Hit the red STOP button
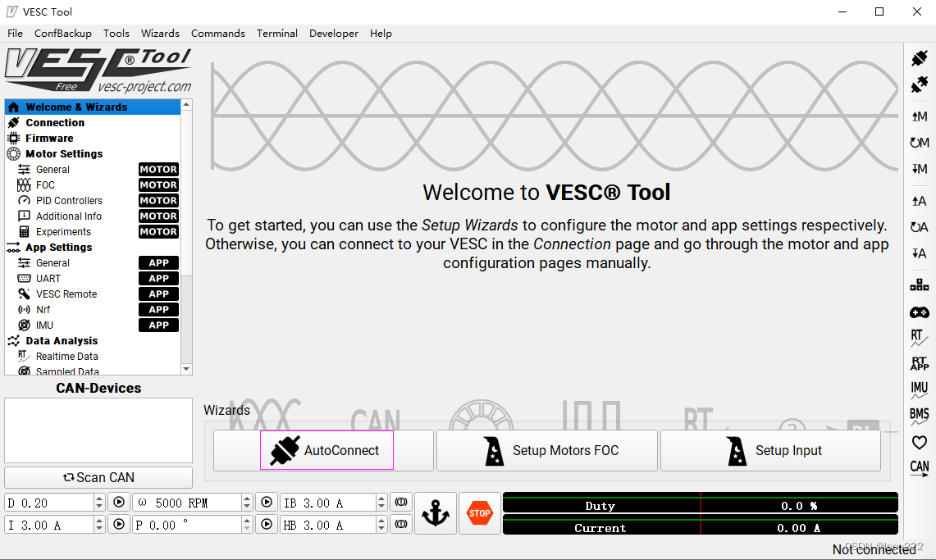 (480, 513)
